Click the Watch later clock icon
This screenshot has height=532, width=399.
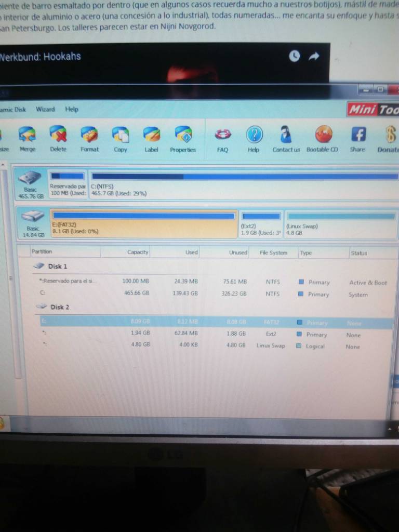coord(294,56)
